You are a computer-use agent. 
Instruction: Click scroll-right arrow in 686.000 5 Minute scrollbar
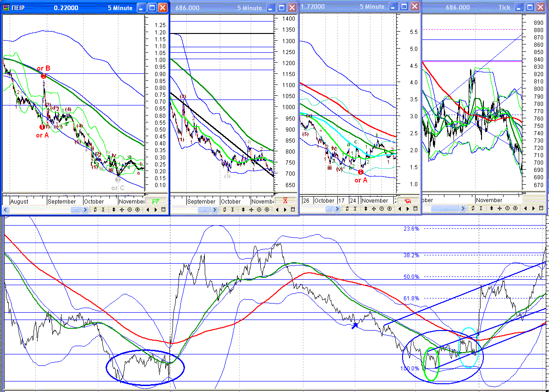[215, 210]
